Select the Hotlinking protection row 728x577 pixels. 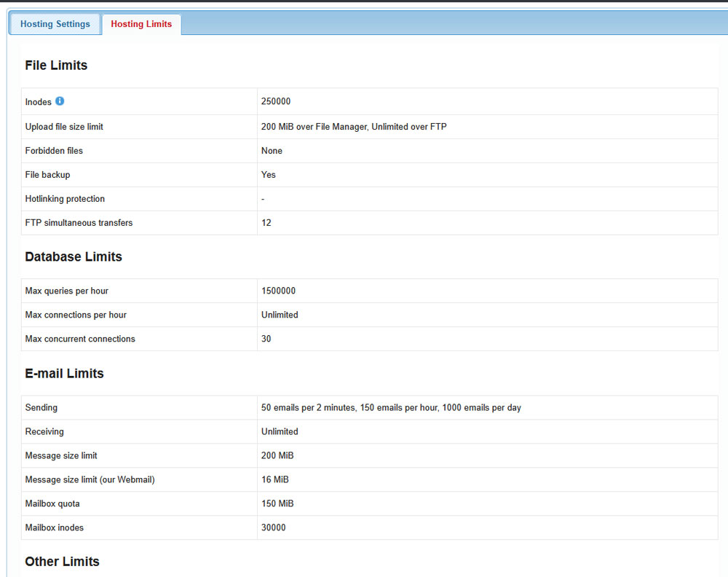(x=65, y=198)
